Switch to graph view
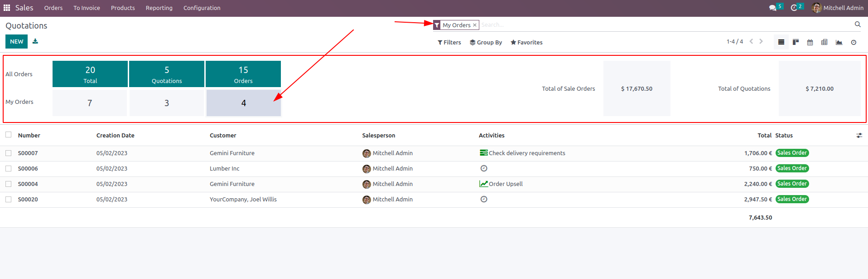This screenshot has width=868, height=279. (839, 42)
